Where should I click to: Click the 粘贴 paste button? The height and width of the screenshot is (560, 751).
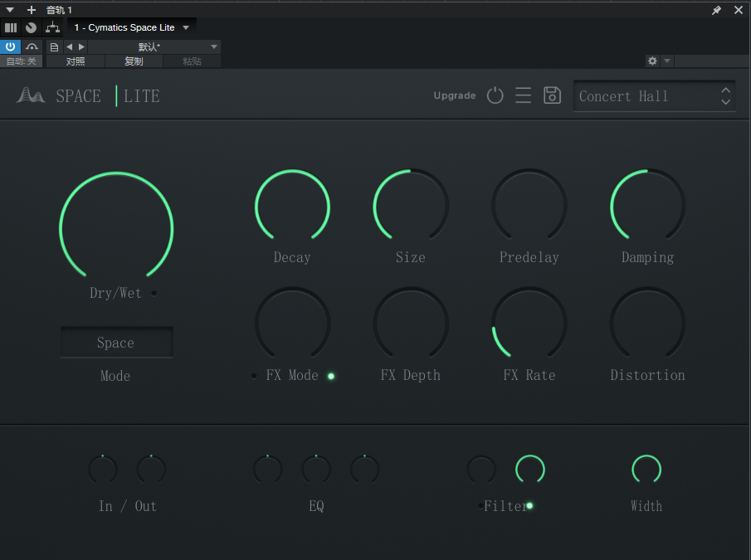(x=192, y=61)
